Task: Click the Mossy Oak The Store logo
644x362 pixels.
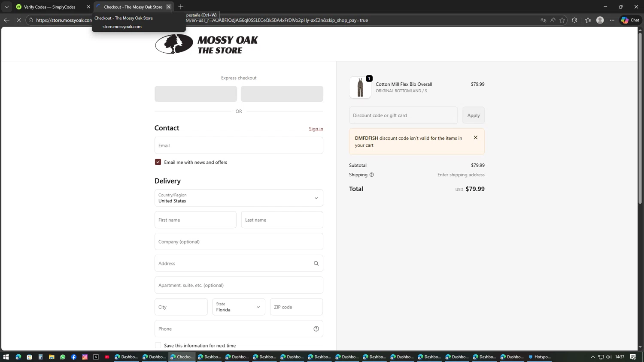Action: pyautogui.click(x=207, y=44)
